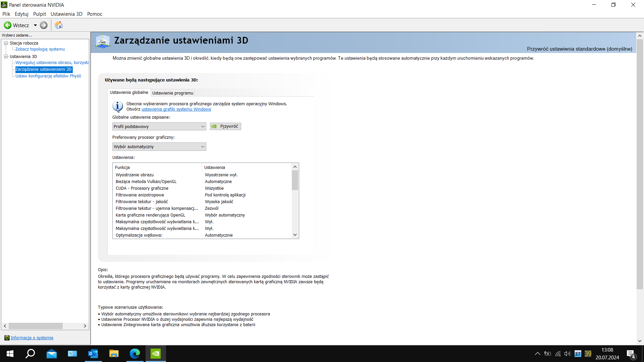
Task: Click main page scrollbar up arrow
Action: (x=640, y=36)
